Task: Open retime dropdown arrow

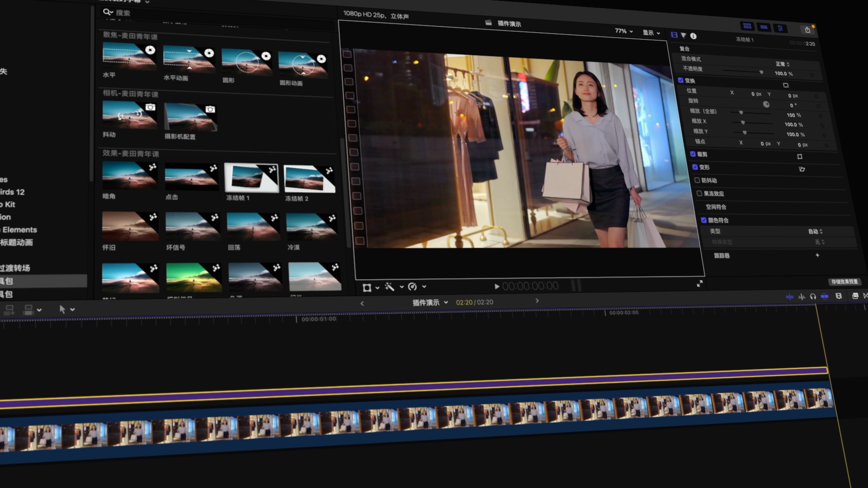Action: tap(424, 286)
